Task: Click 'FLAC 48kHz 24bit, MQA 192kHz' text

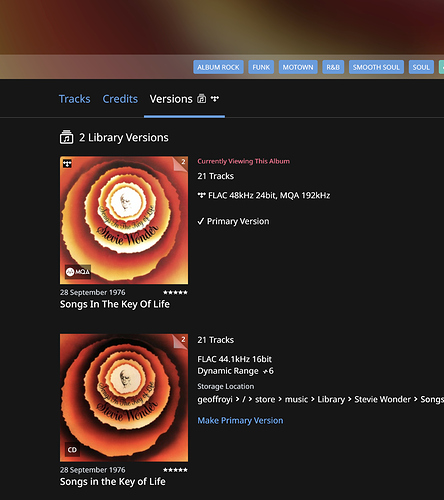Action: 269,195
